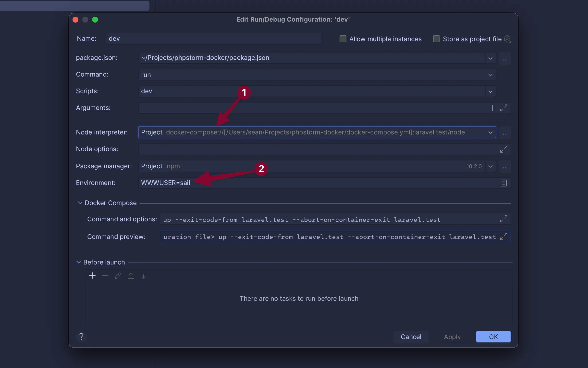Open the Node interpreter dropdown arrow
Screen dimensions: 588x368
coord(490,132)
